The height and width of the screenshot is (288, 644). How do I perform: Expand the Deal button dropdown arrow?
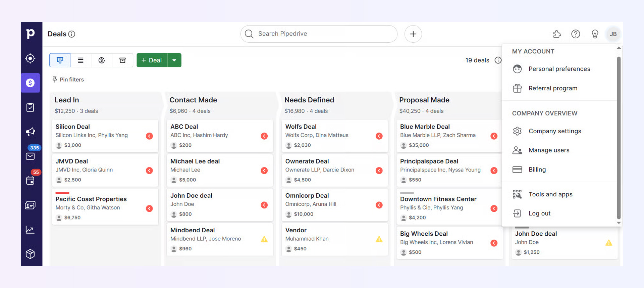(174, 60)
